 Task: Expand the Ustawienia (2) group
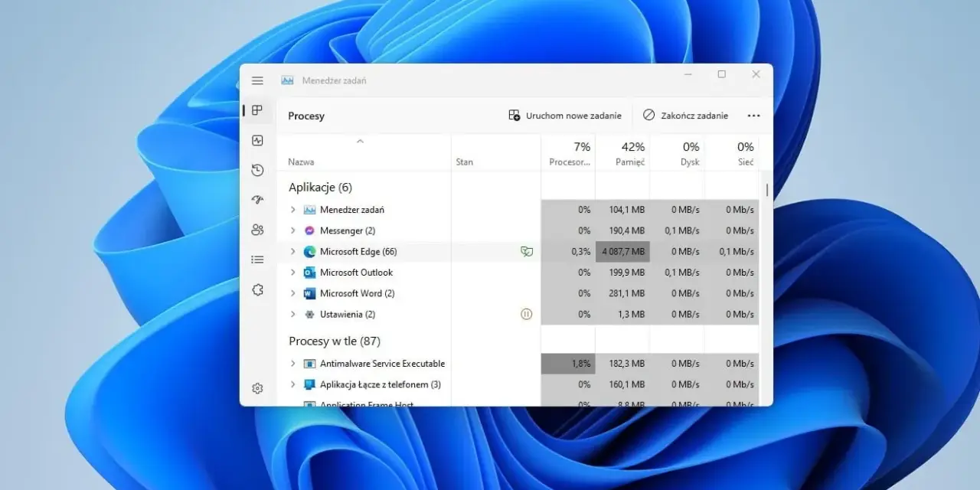(292, 314)
